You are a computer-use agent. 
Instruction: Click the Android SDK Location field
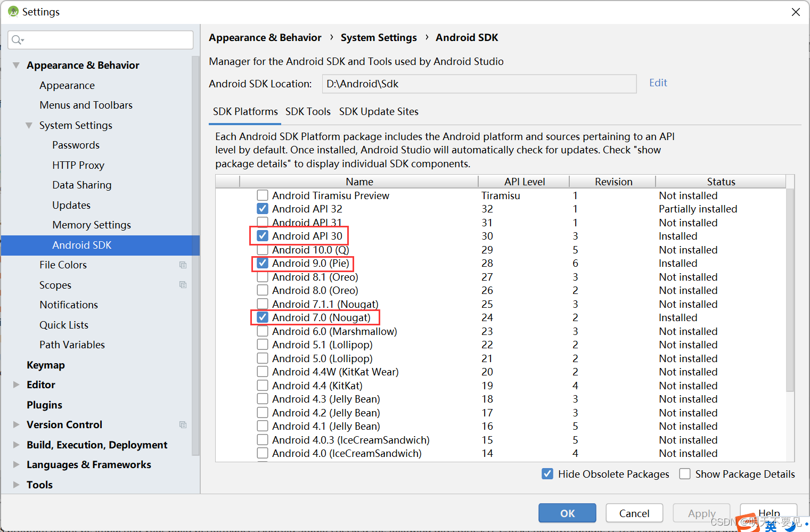tap(479, 84)
